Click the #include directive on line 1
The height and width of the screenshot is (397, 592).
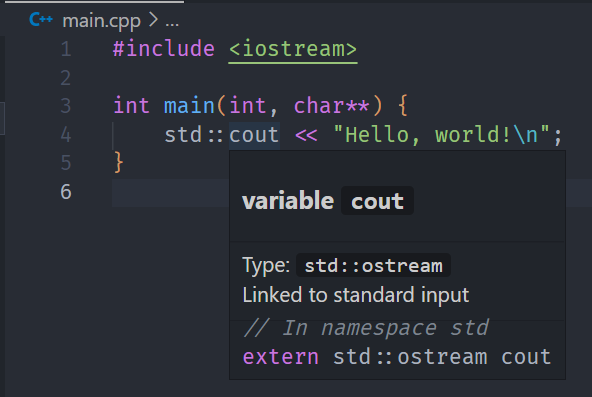(x=164, y=49)
